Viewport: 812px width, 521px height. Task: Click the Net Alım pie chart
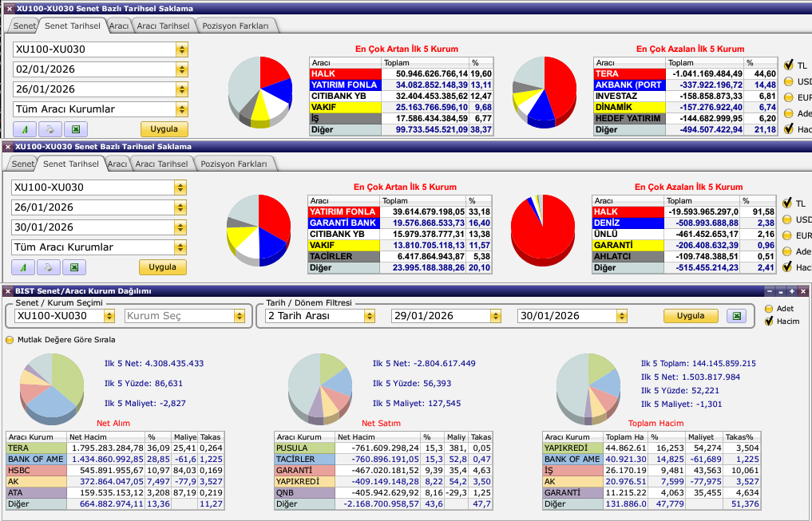(52, 387)
